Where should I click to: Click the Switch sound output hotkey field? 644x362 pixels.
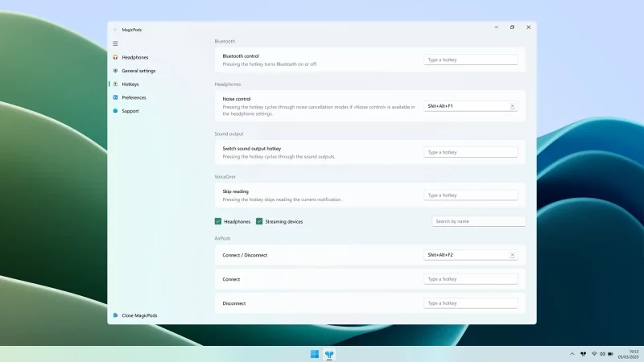click(470, 152)
